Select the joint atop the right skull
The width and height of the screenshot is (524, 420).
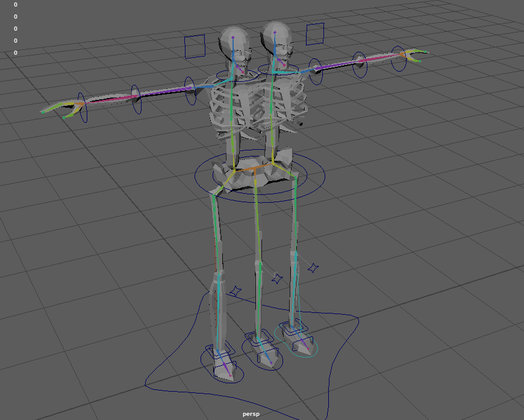pos(275,32)
